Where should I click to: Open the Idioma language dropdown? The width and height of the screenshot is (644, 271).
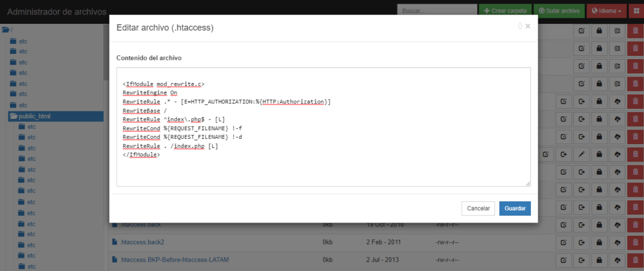[x=607, y=11]
